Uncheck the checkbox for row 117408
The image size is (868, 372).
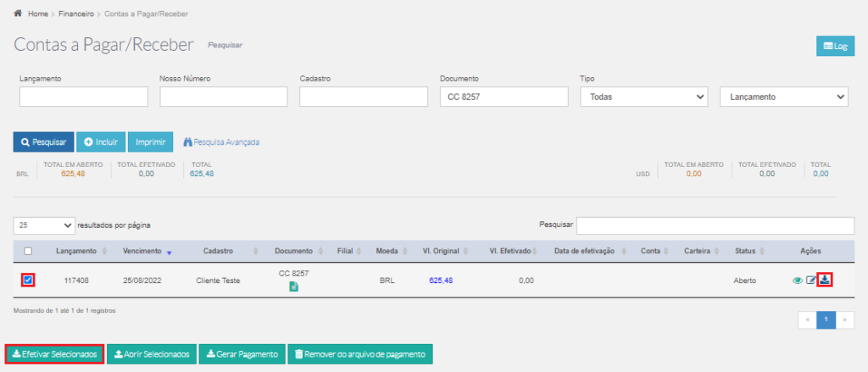28,280
